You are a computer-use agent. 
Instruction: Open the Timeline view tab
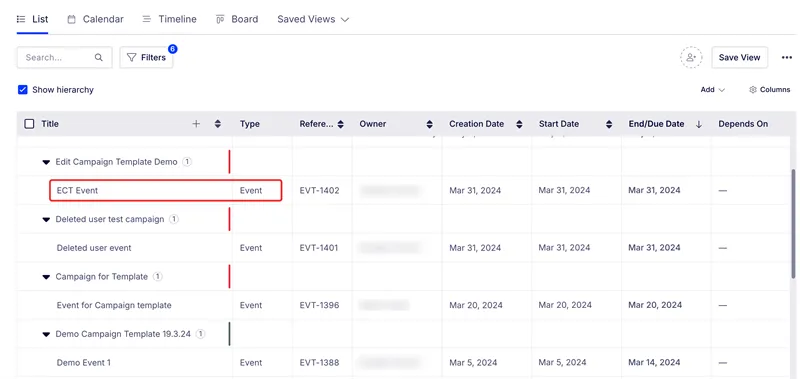click(169, 19)
